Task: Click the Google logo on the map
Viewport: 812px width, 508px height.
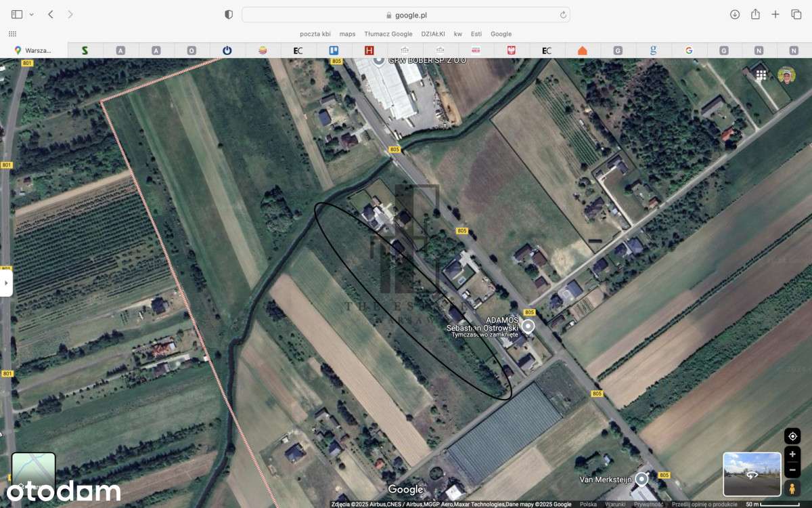Action: coord(405,490)
